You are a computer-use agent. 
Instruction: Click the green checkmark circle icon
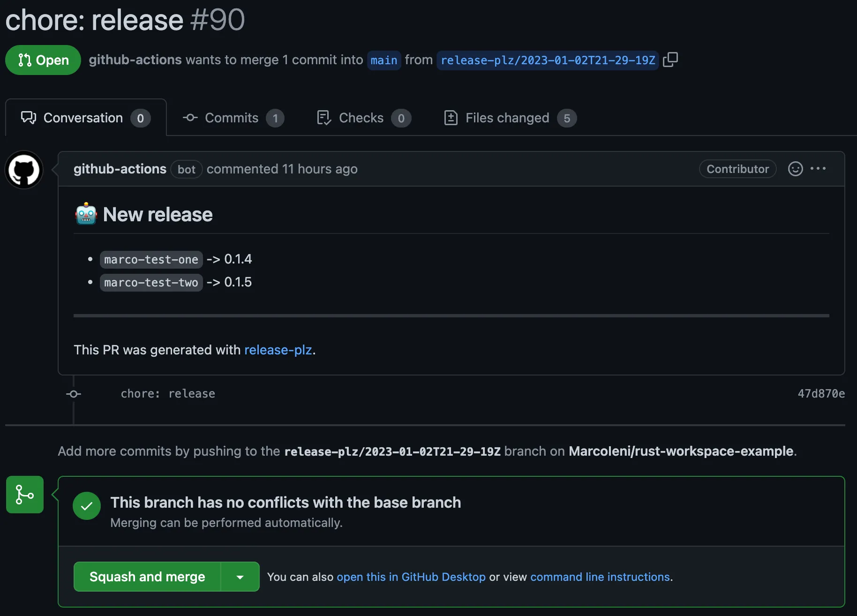click(87, 506)
